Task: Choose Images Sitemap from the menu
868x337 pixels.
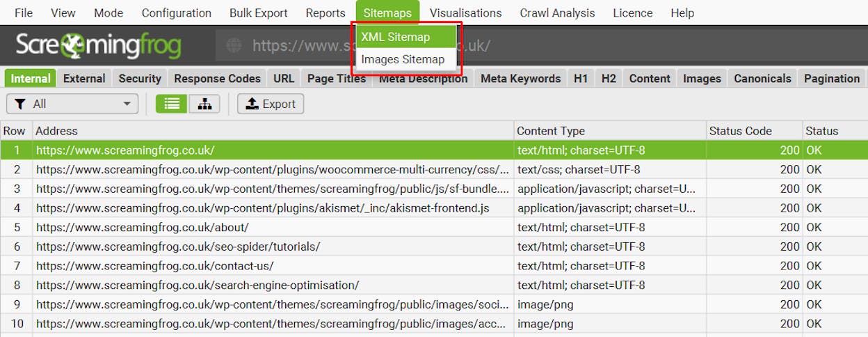Action: pyautogui.click(x=406, y=59)
